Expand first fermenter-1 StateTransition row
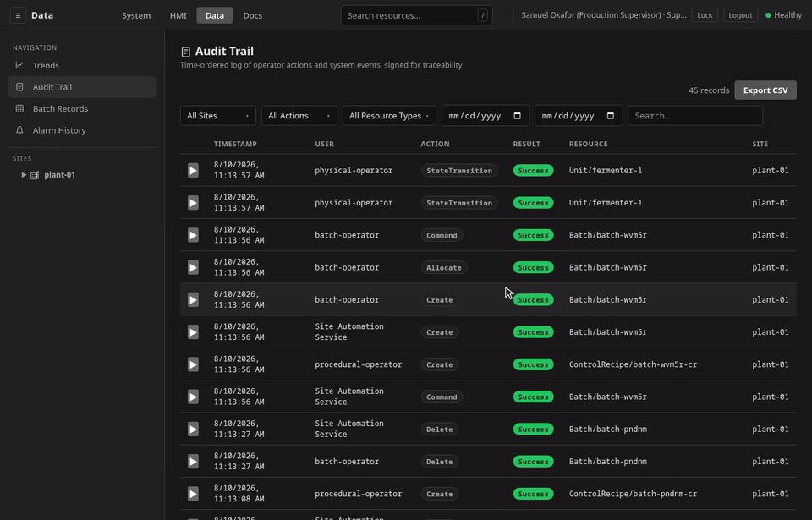Image resolution: width=812 pixels, height=520 pixels. [x=193, y=171]
